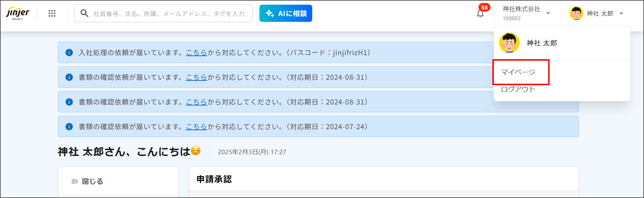Click the 閉じる sidebar toggle text
Viewport: 644px width, 198px height.
point(92,181)
